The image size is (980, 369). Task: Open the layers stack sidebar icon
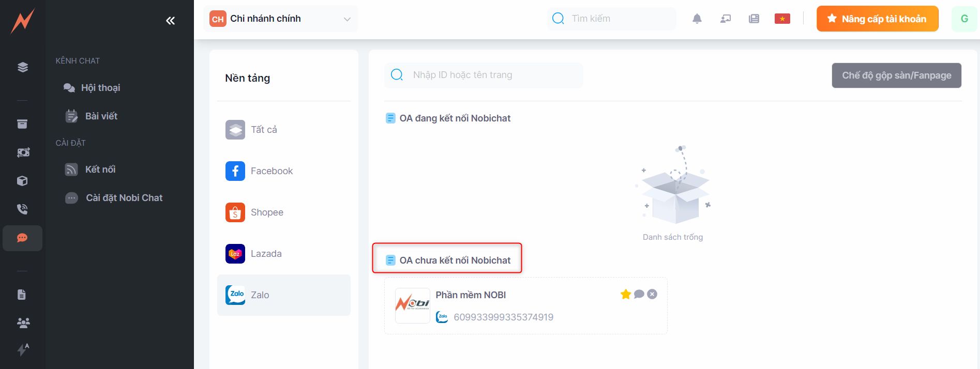coord(23,67)
